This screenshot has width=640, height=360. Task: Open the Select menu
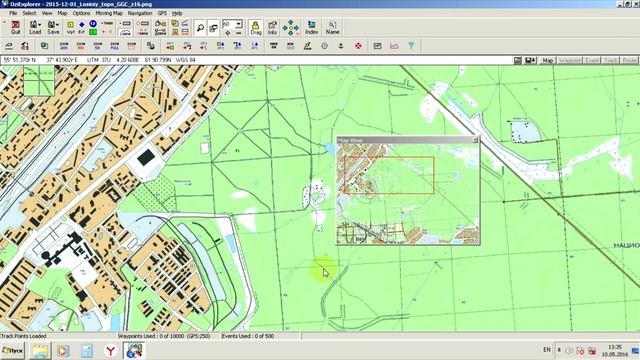point(29,13)
